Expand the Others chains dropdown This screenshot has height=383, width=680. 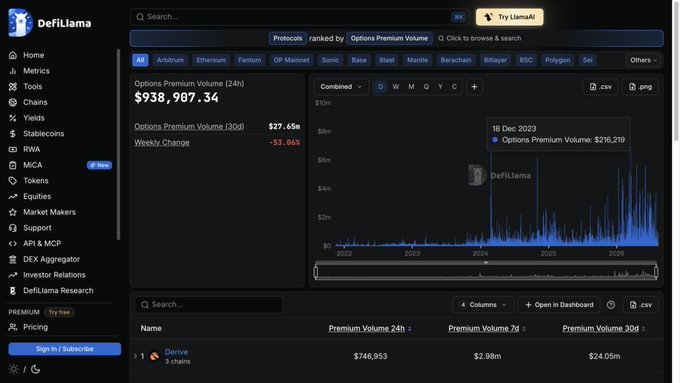point(643,60)
